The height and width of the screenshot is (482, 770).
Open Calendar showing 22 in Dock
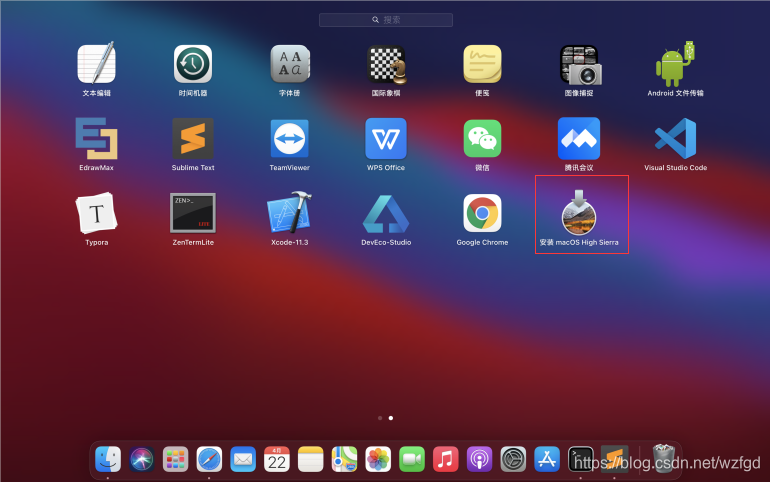tap(276, 459)
